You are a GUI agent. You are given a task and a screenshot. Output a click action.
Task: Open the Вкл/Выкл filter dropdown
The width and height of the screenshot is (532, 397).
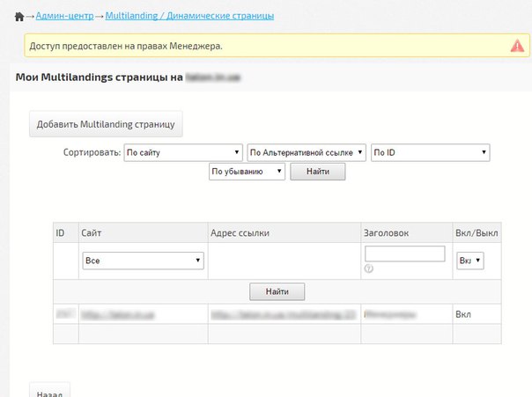(470, 261)
